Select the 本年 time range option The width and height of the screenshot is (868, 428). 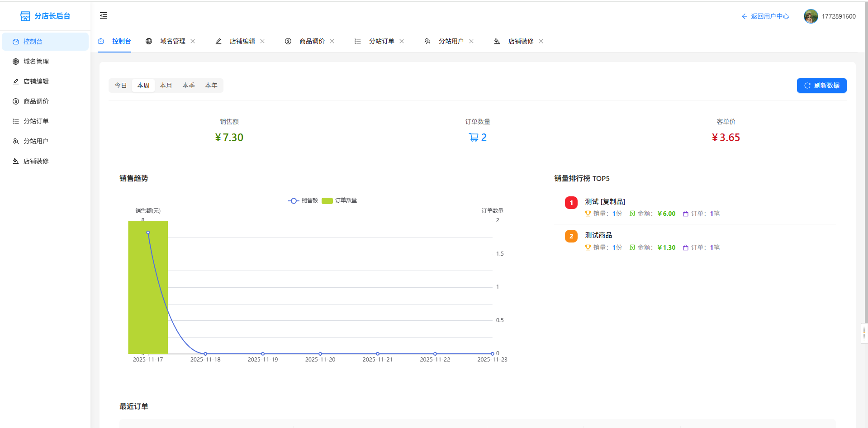pos(211,86)
